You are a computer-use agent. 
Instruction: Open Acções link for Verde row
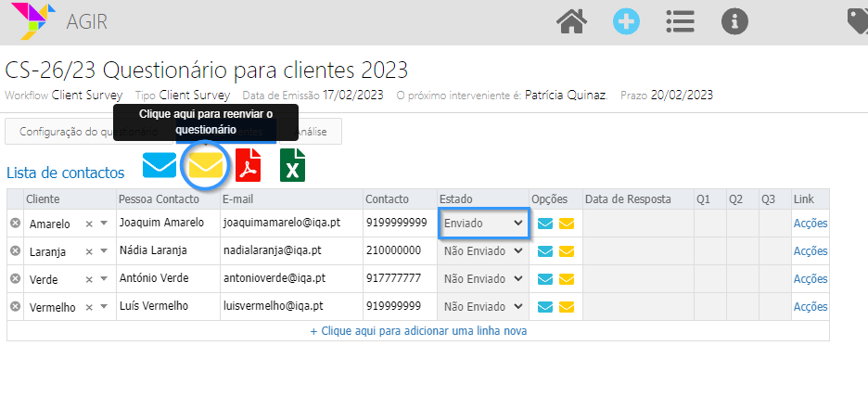coord(811,278)
